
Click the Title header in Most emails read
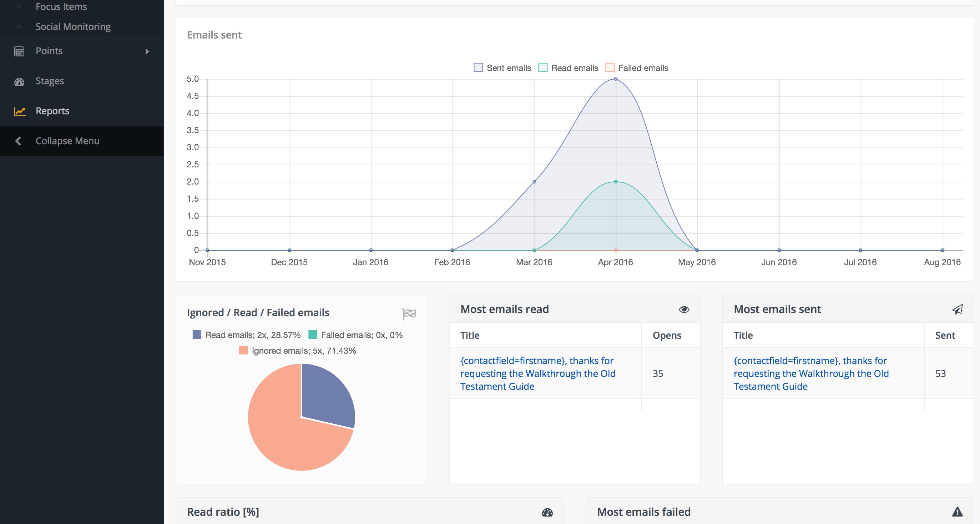point(470,335)
